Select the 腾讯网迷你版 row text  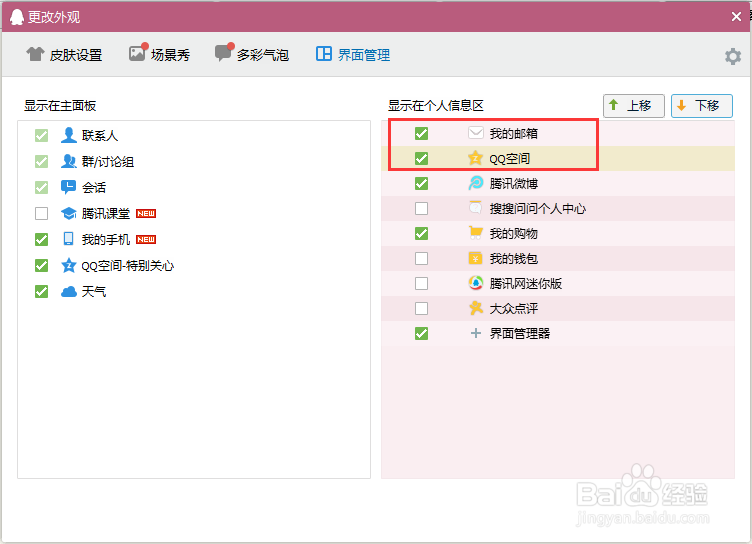tap(526, 284)
